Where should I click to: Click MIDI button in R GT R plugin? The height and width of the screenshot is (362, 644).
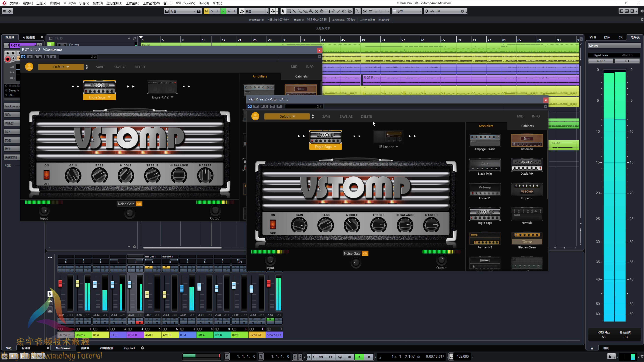coord(521,116)
